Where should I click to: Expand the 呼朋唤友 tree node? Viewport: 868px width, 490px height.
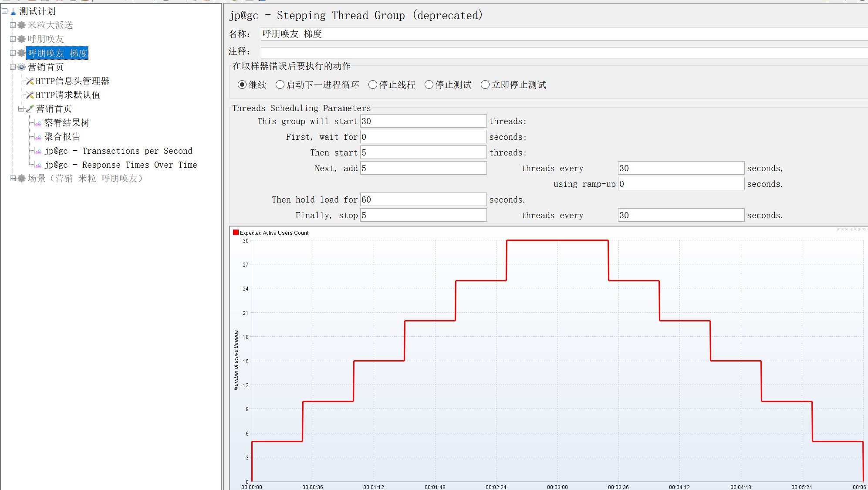[13, 39]
